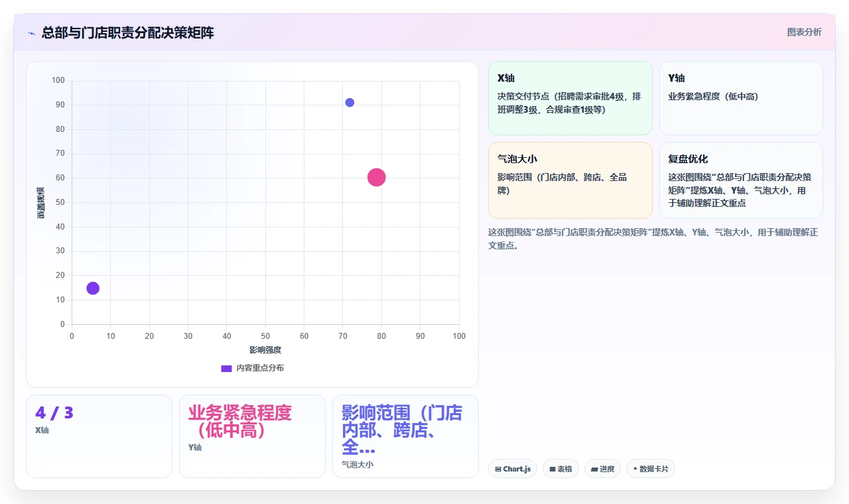Image resolution: width=849 pixels, height=504 pixels.
Task: Click the 数据卡片 tag
Action: (x=651, y=469)
